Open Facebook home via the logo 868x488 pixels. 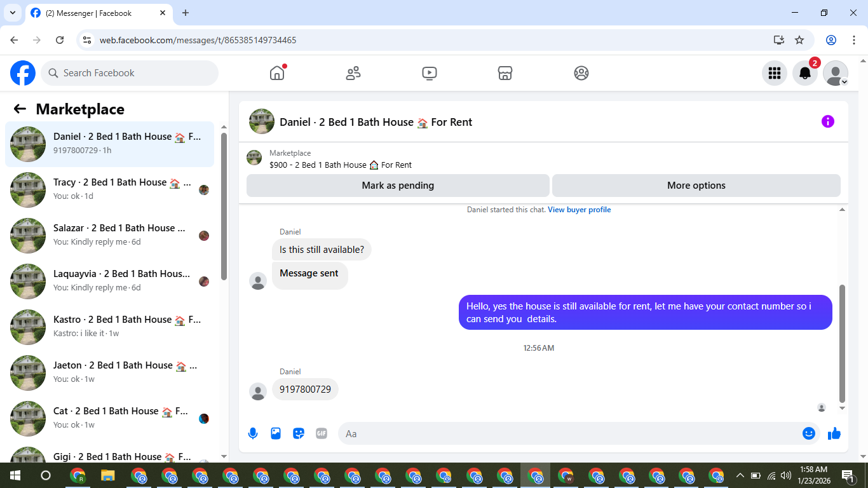pos(23,73)
